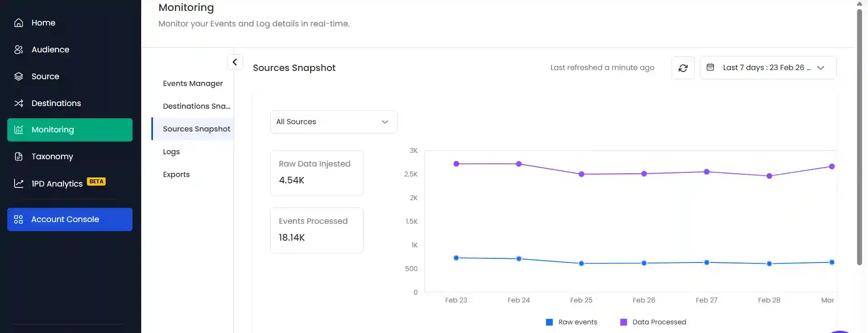Click purple data point for Feb 25
Screen dimensions: 868x333
(x=582, y=174)
